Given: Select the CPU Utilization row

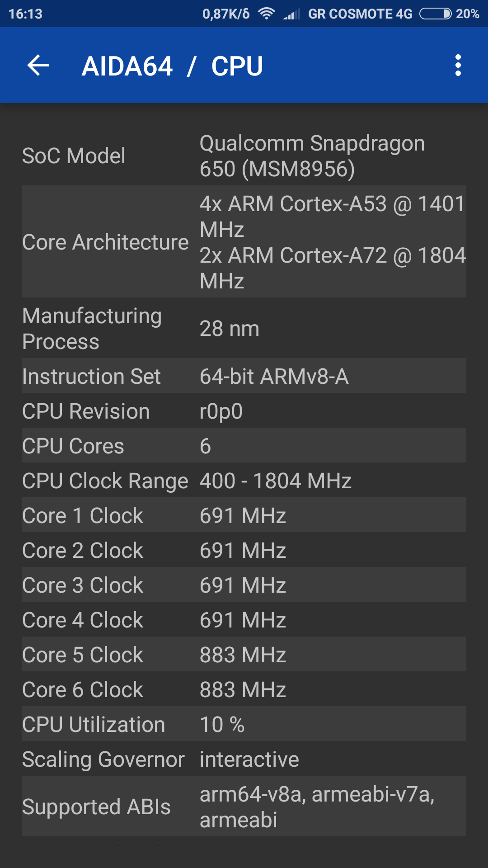Looking at the screenshot, I should coord(244,724).
